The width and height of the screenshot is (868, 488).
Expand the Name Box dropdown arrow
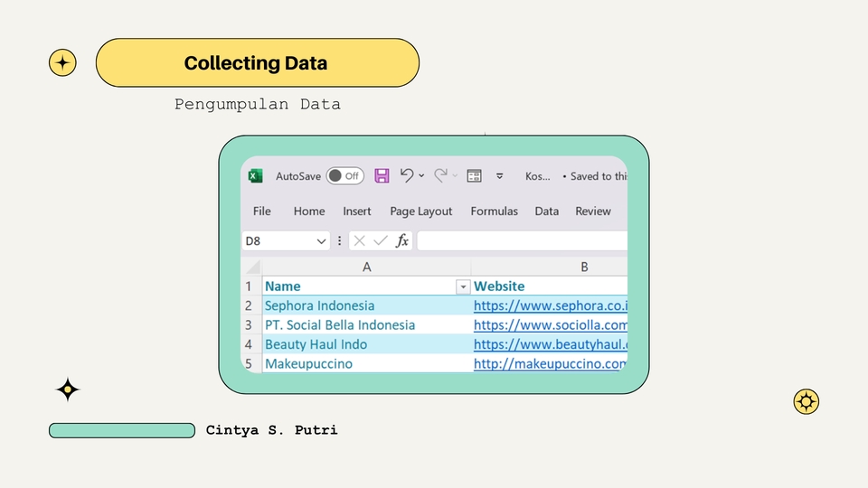(321, 241)
